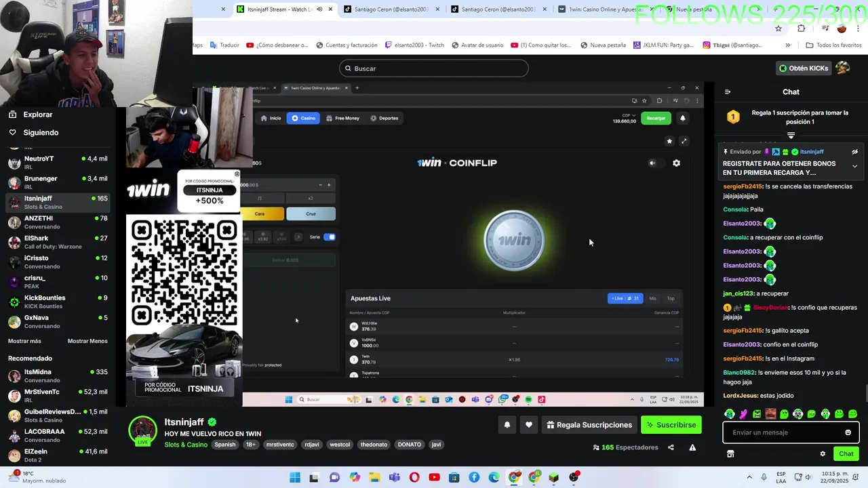Expand the pinned message chevron
Screen dimensions: 868x488
[854, 166]
